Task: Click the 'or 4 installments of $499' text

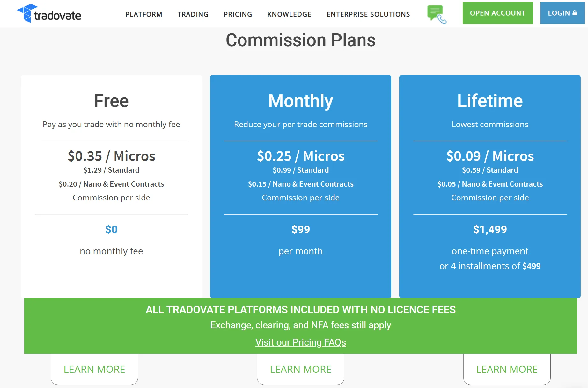Action: [490, 266]
